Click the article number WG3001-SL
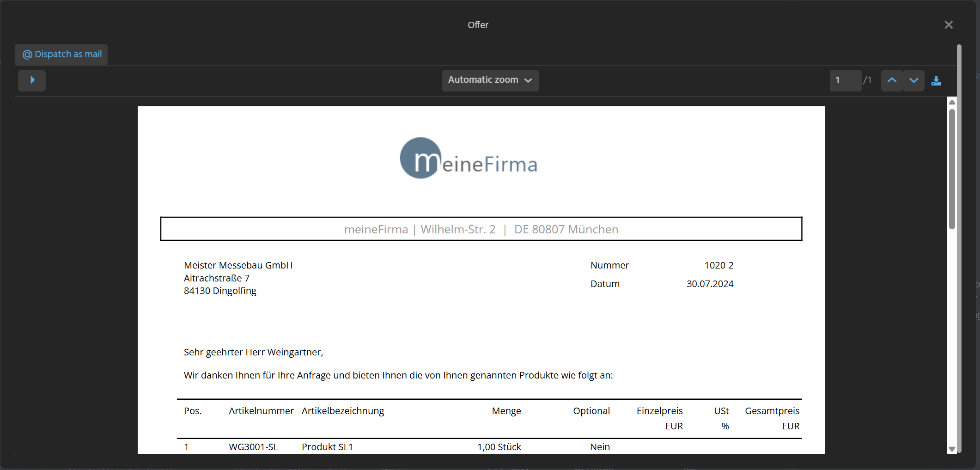 (253, 447)
